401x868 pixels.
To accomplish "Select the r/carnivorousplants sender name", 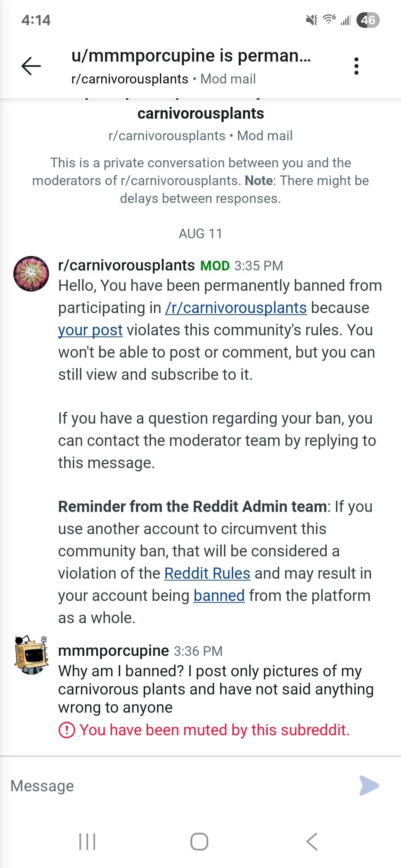I will click(126, 265).
